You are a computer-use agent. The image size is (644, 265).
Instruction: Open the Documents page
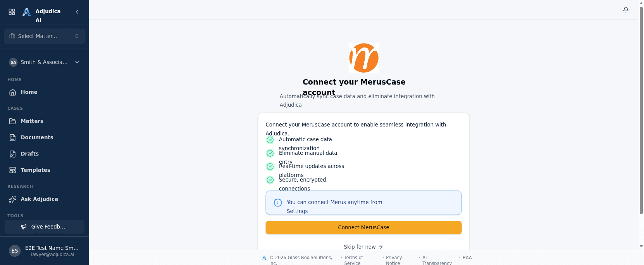tap(45, 137)
